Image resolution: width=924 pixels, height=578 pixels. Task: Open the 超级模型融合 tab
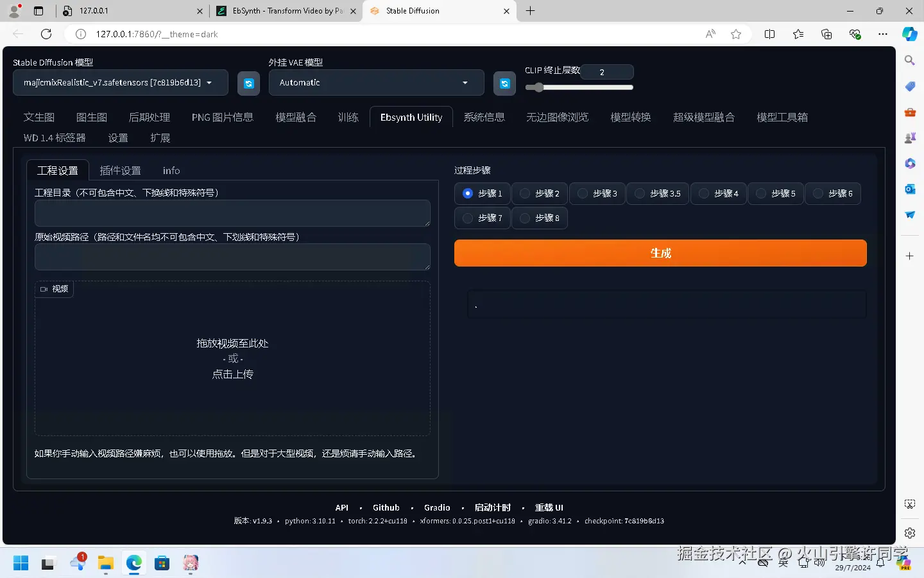pyautogui.click(x=704, y=117)
